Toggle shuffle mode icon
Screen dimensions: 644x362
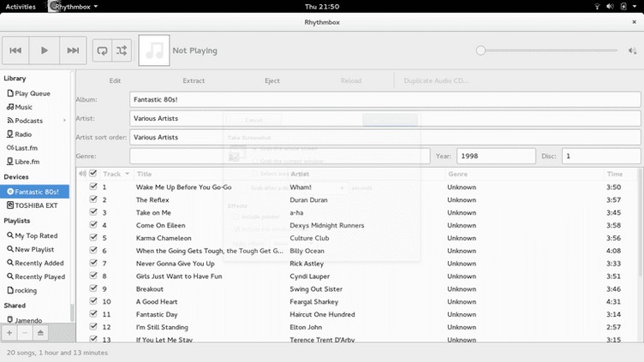(122, 50)
